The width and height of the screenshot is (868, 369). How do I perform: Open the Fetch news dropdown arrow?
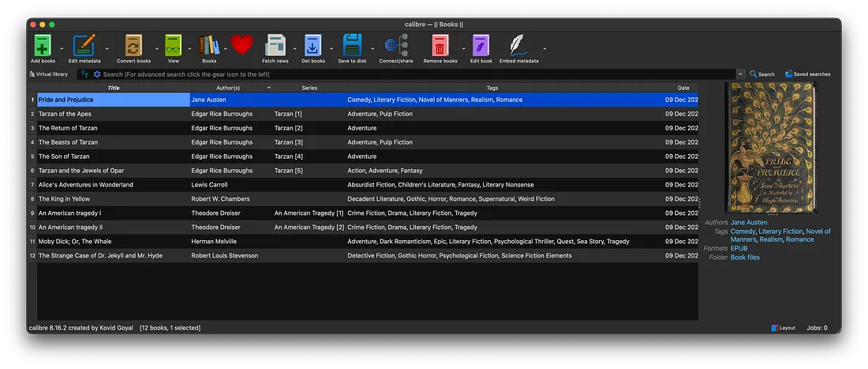(x=294, y=49)
